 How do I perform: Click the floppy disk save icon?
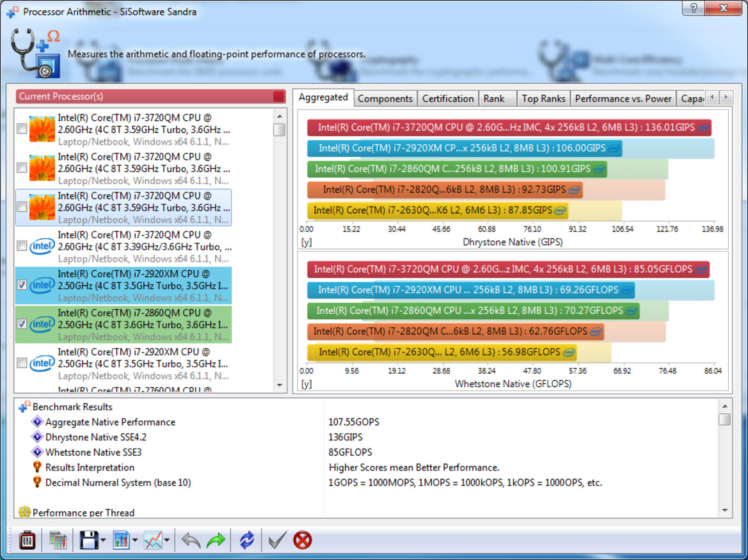pyautogui.click(x=89, y=540)
